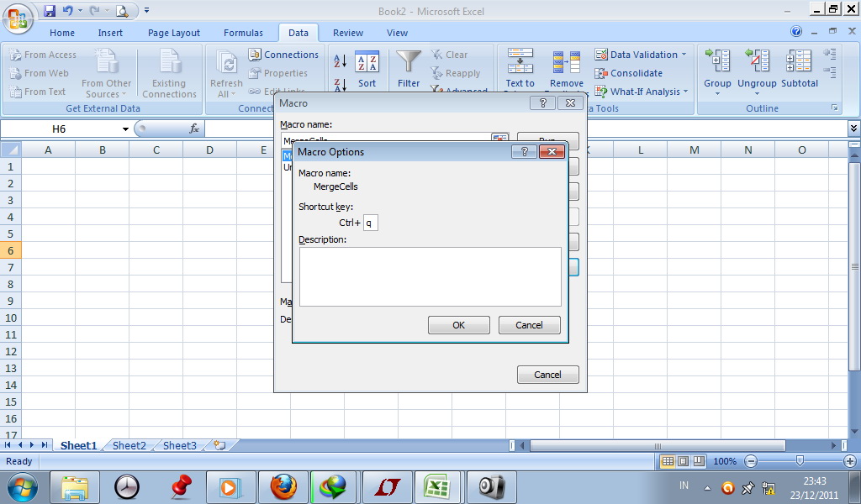Screen dimensions: 861x504
Task: Open Group dropdown arrow
Action: [717, 94]
